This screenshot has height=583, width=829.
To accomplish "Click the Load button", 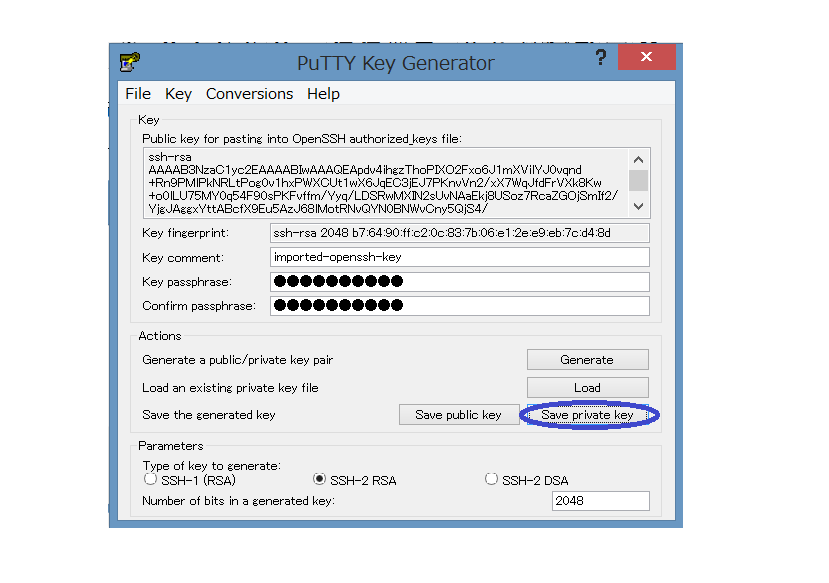I will click(x=587, y=388).
